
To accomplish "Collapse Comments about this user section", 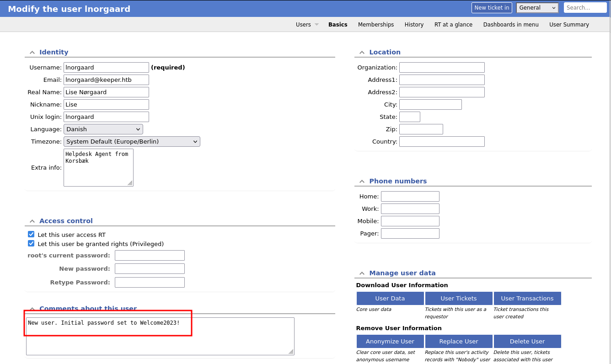I will (32, 309).
